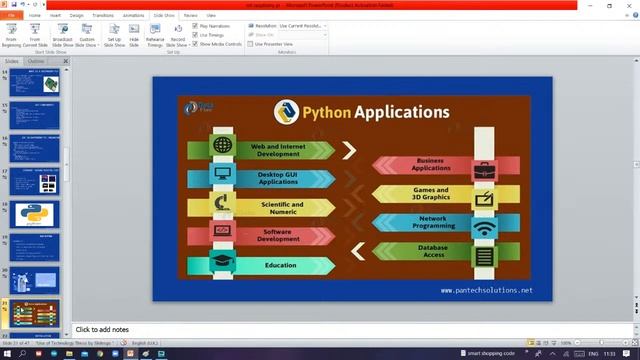Switch to the View ribbon tab

click(211, 15)
